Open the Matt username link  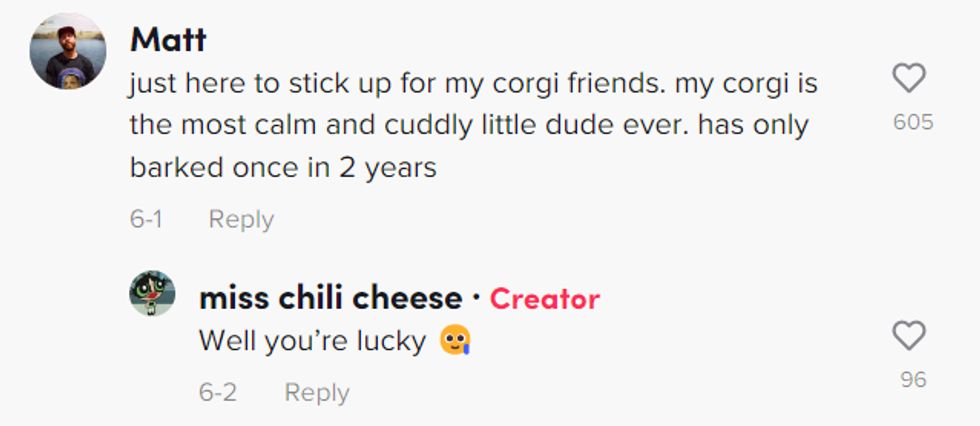click(168, 40)
